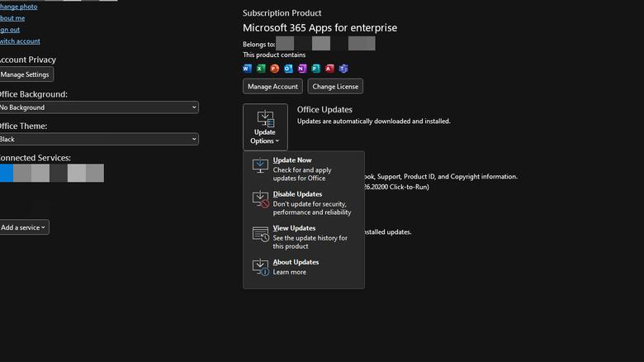Click the Change photo link
Image resolution: width=644 pixels, height=362 pixels.
pos(18,7)
